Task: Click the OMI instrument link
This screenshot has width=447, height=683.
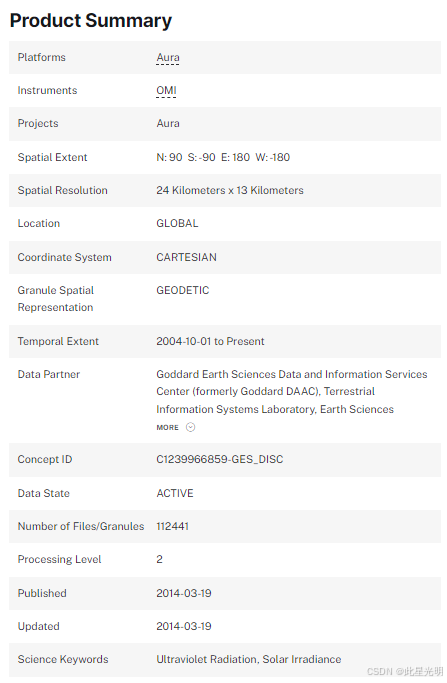Action: (x=166, y=91)
